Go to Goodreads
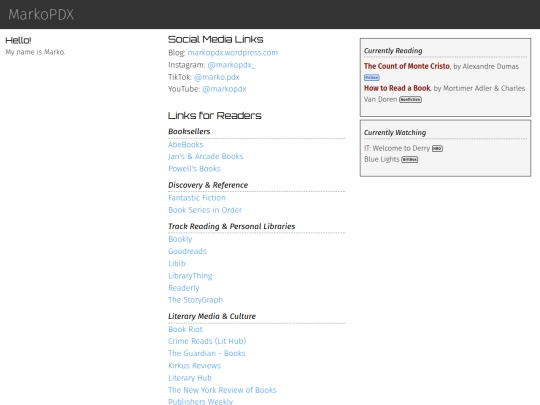Screen dimensions: 540x405 [x=187, y=251]
